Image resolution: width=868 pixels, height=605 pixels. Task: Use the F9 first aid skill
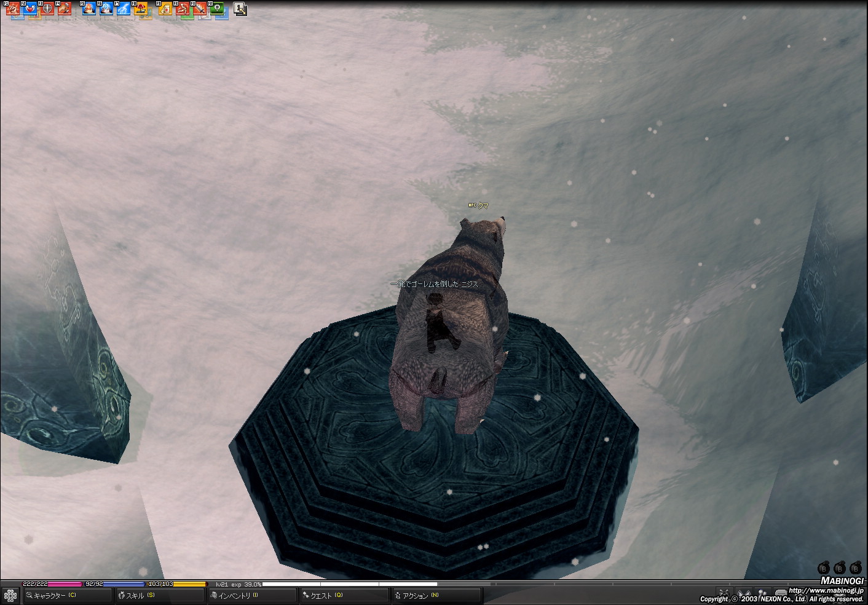(x=166, y=9)
